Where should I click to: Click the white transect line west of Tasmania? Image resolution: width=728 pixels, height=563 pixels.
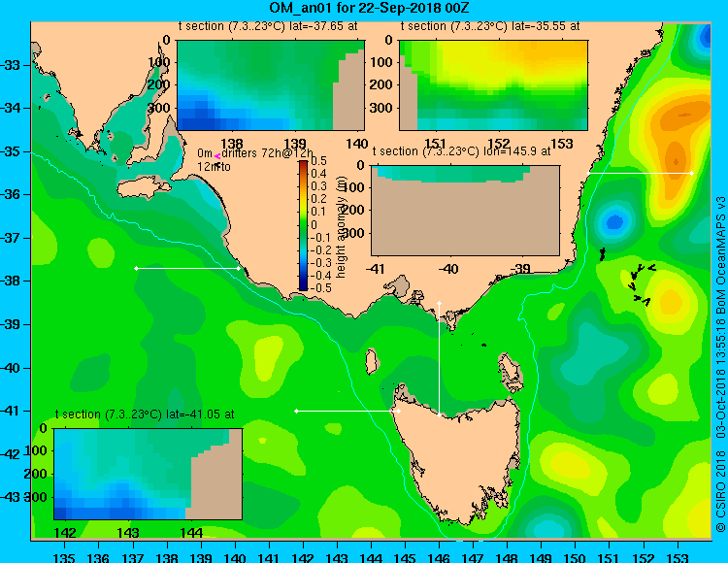point(347,411)
